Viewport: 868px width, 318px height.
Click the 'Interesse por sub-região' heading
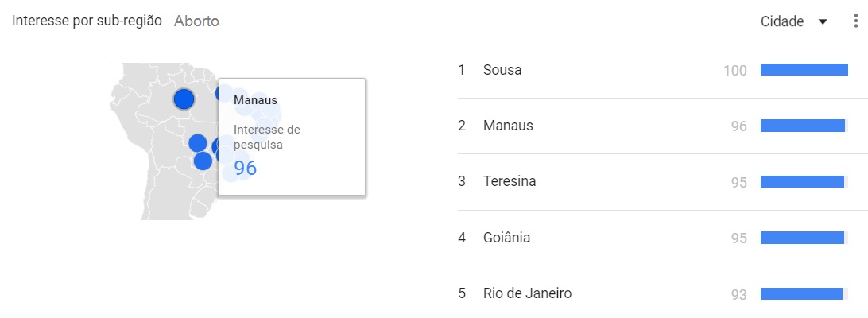click(87, 21)
